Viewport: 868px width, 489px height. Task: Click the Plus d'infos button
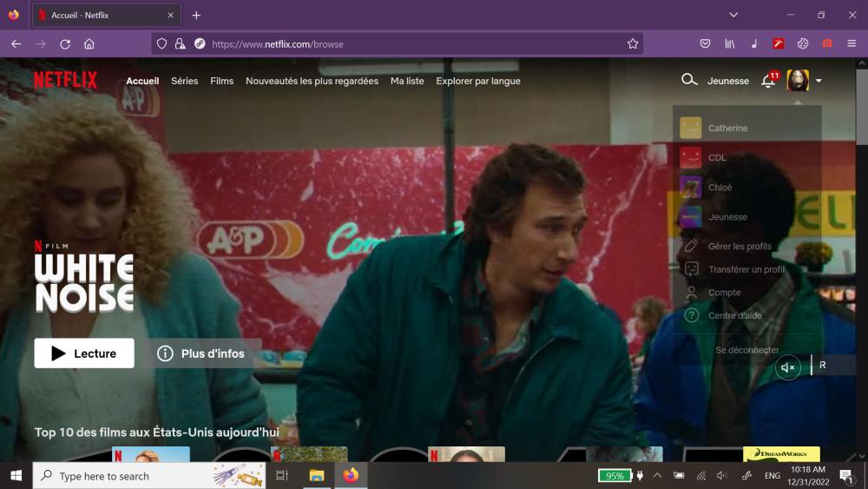pos(201,354)
